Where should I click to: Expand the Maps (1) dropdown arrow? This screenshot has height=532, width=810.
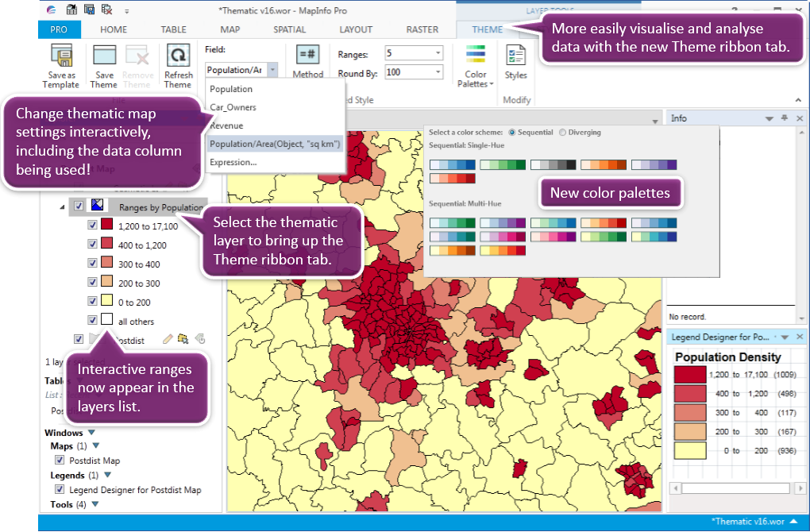95,445
